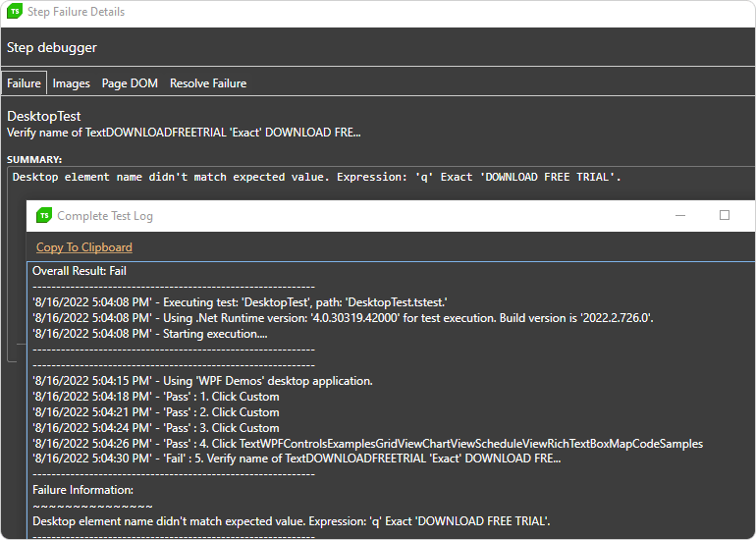Select the 'Pass : 2. Click Custom' log line
The height and width of the screenshot is (540, 756).
[x=156, y=412]
